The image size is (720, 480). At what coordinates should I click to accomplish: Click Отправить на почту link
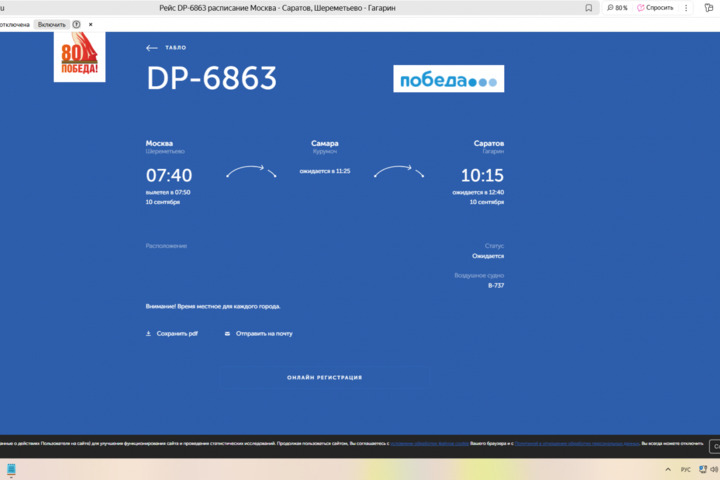point(264,333)
